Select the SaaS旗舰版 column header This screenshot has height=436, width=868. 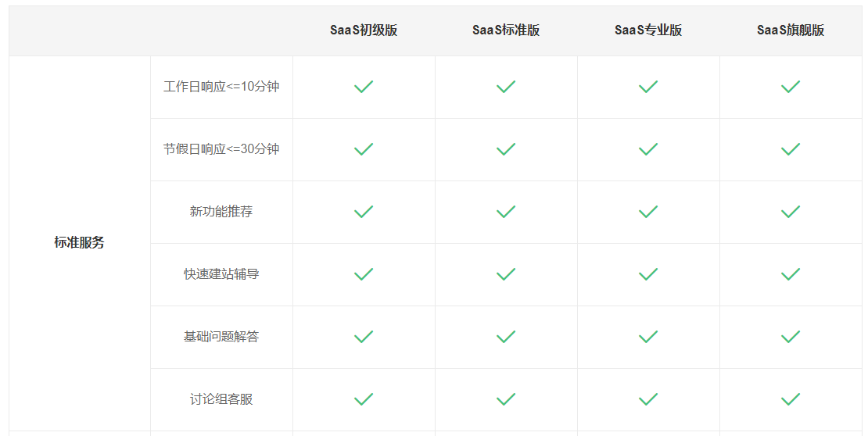[791, 30]
